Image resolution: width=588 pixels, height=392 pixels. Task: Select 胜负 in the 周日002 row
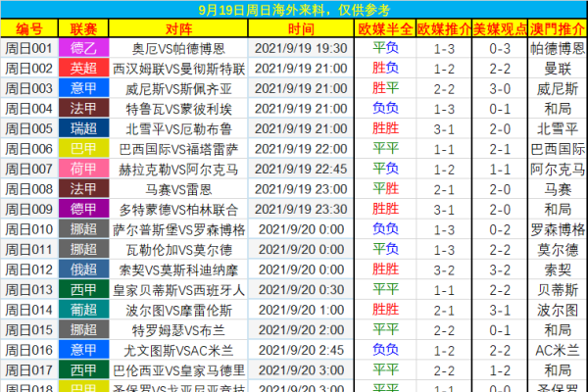[385, 68]
